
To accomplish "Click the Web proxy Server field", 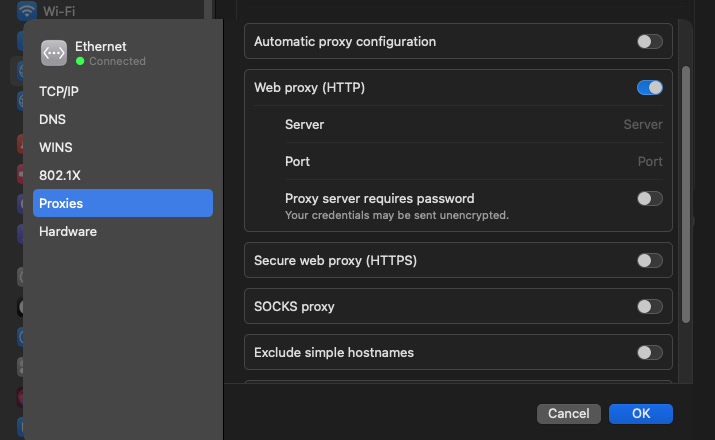I will click(474, 124).
